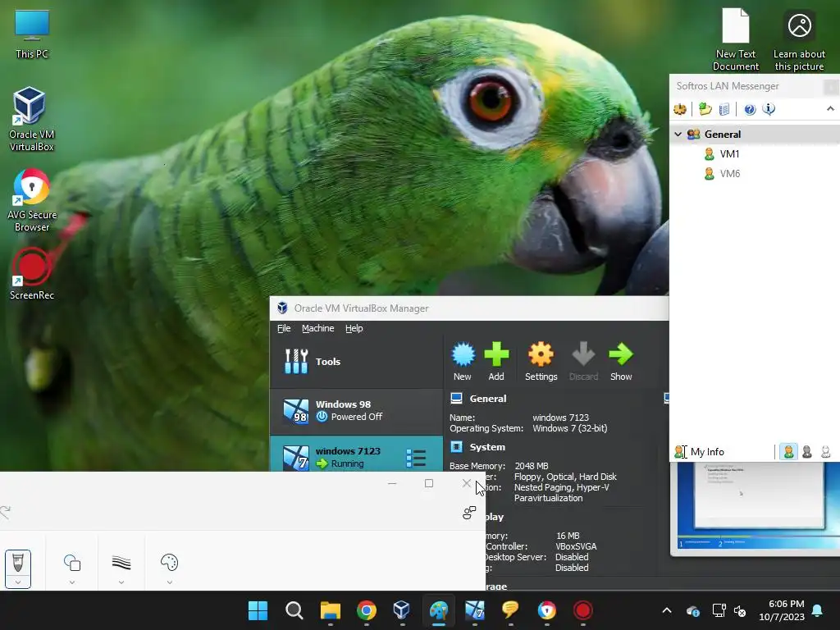Switch to ScreenRec on the taskbar
The width and height of the screenshot is (840, 630).
click(583, 610)
